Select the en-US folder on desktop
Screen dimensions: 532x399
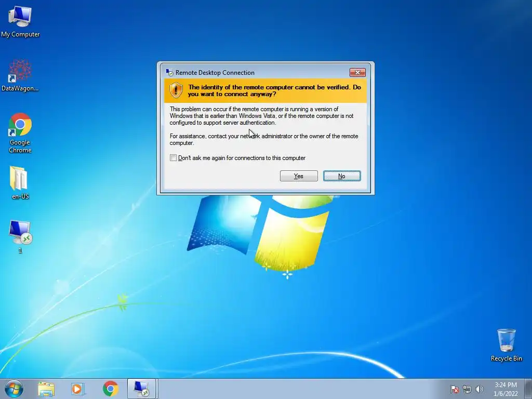(20, 182)
